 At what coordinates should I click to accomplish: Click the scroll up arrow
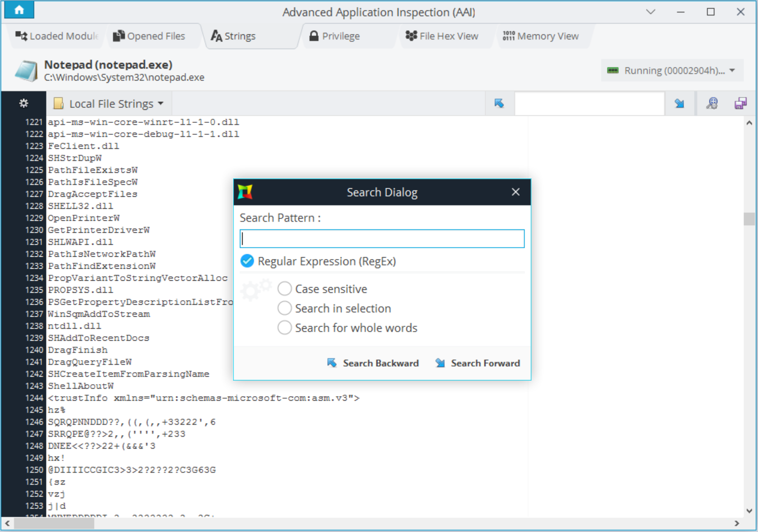[x=749, y=123]
